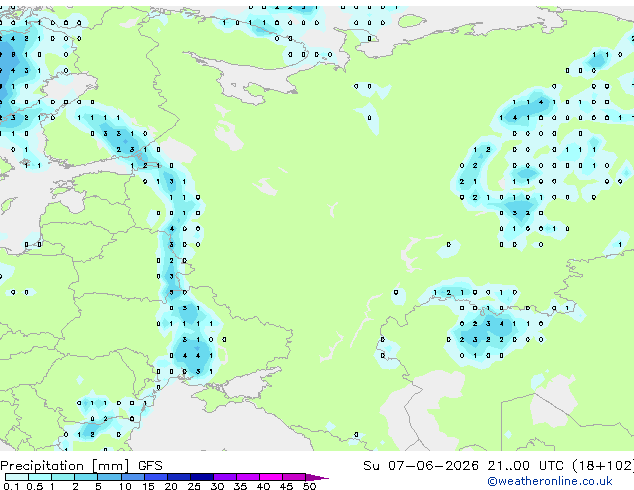Click the 0.1–0.5 mm legend swatch
The width and height of the screenshot is (634, 490).
coord(17,477)
